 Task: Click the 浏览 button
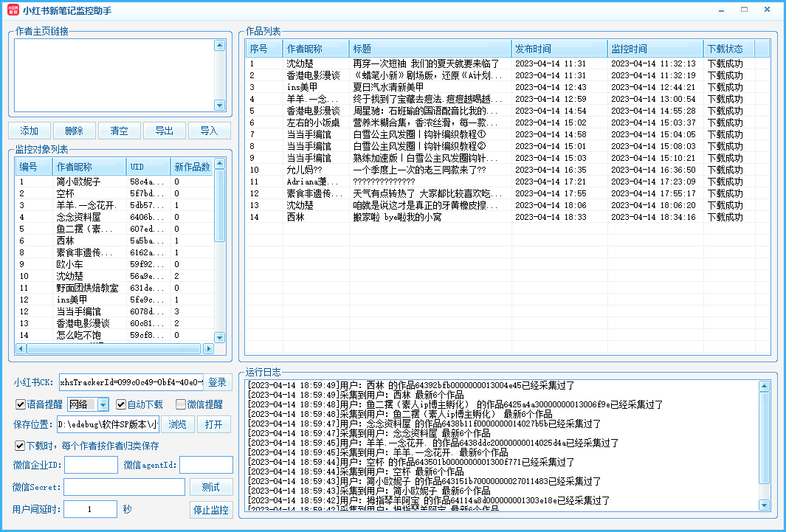point(177,424)
